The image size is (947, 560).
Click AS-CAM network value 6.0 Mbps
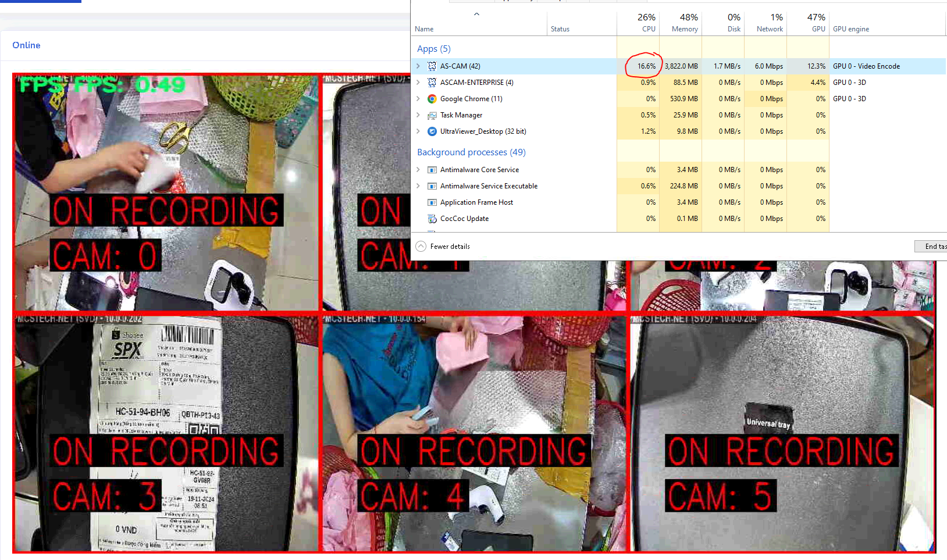point(769,66)
